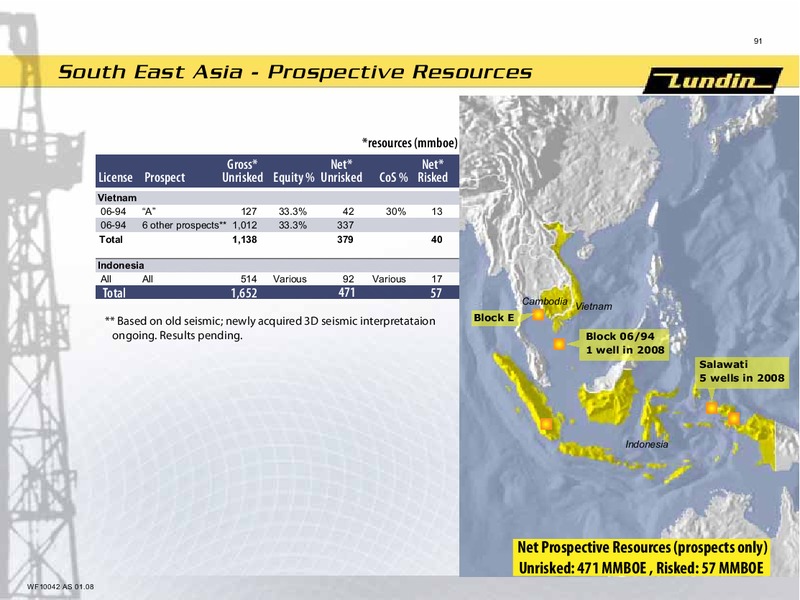This screenshot has height=600, width=800.
Task: Click the Various CoS cell
Action: tap(389, 279)
